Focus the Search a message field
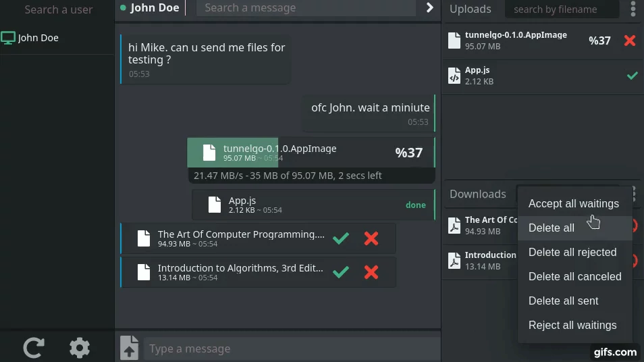Image resolution: width=644 pixels, height=362 pixels. point(306,8)
